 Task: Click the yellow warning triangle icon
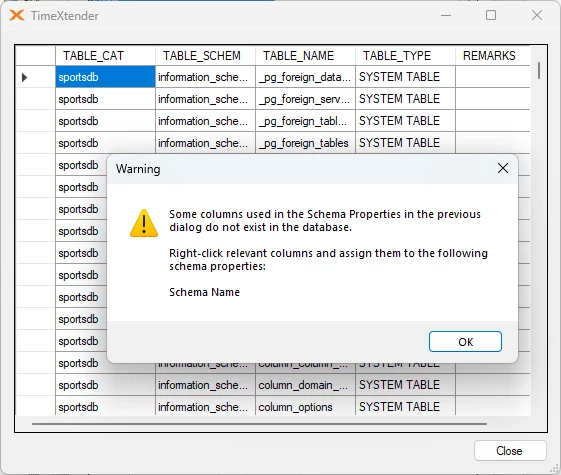coord(144,223)
